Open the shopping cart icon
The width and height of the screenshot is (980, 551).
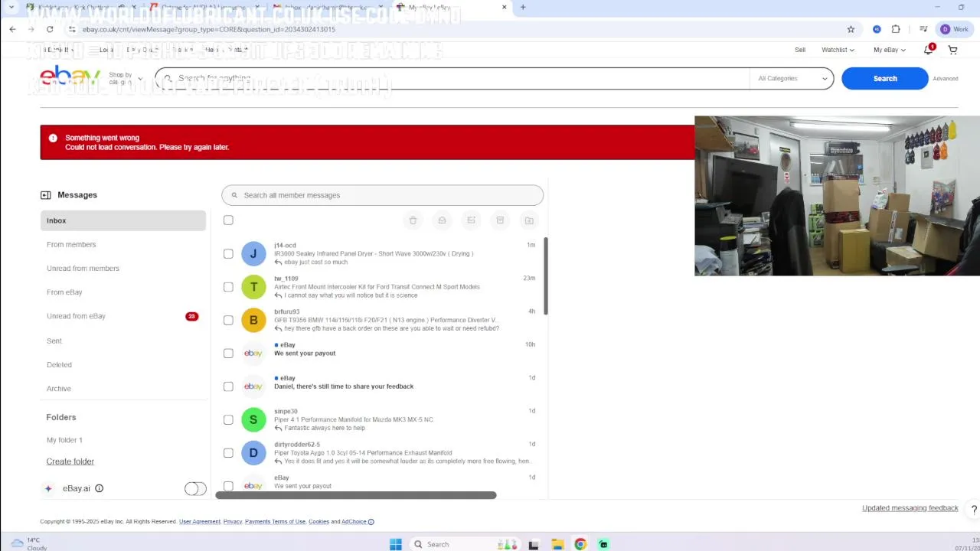click(x=953, y=50)
